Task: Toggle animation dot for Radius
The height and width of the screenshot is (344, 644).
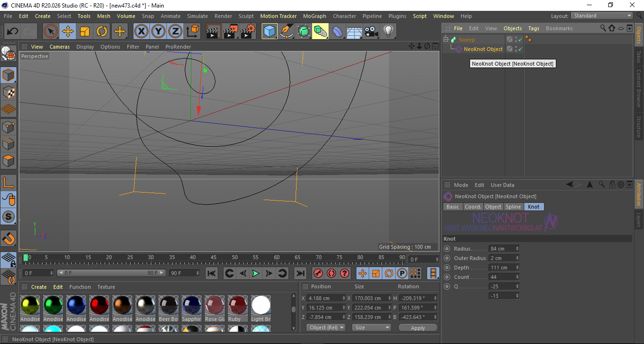Action: [447, 249]
